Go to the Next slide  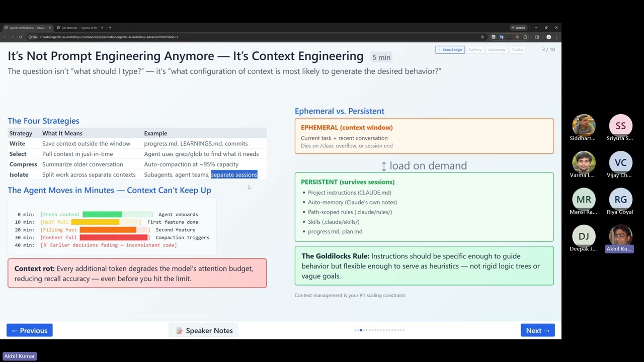coord(537,330)
